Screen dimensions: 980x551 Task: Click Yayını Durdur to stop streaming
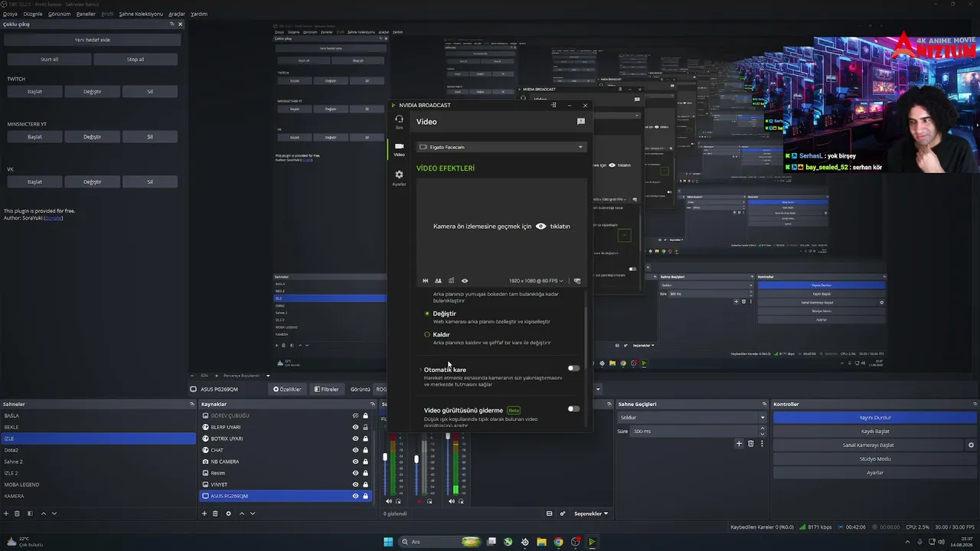pos(875,418)
